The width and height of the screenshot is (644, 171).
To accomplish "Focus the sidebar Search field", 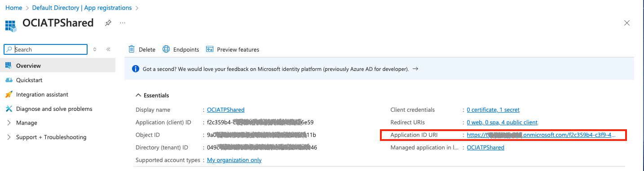I will (45, 49).
